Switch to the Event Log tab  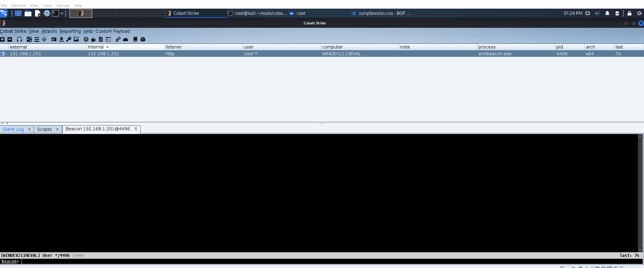(13, 129)
